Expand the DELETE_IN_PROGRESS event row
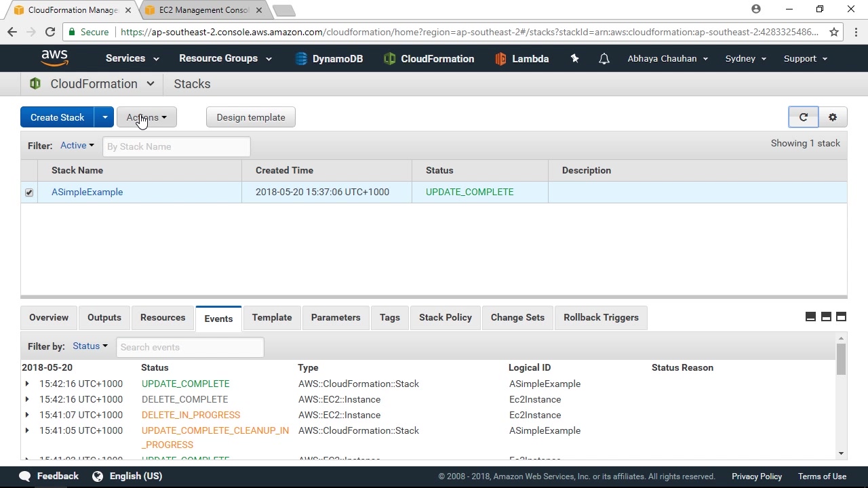Image resolution: width=868 pixels, height=488 pixels. point(27,415)
